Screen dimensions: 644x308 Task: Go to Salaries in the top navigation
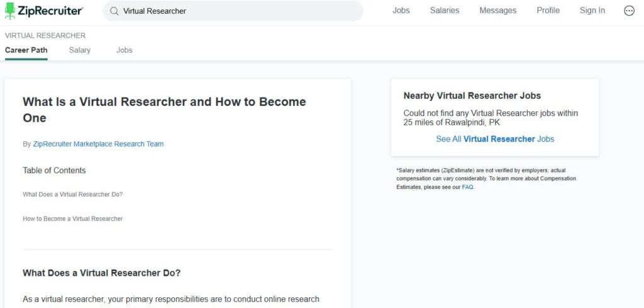[x=445, y=11]
